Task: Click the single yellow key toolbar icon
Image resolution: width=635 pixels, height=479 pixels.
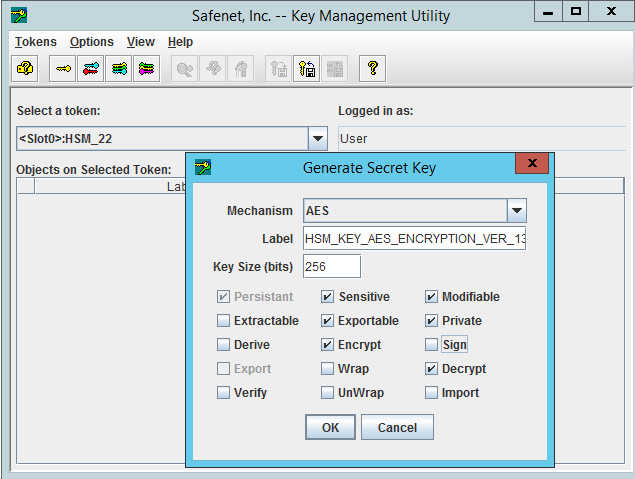Action: coord(64,69)
